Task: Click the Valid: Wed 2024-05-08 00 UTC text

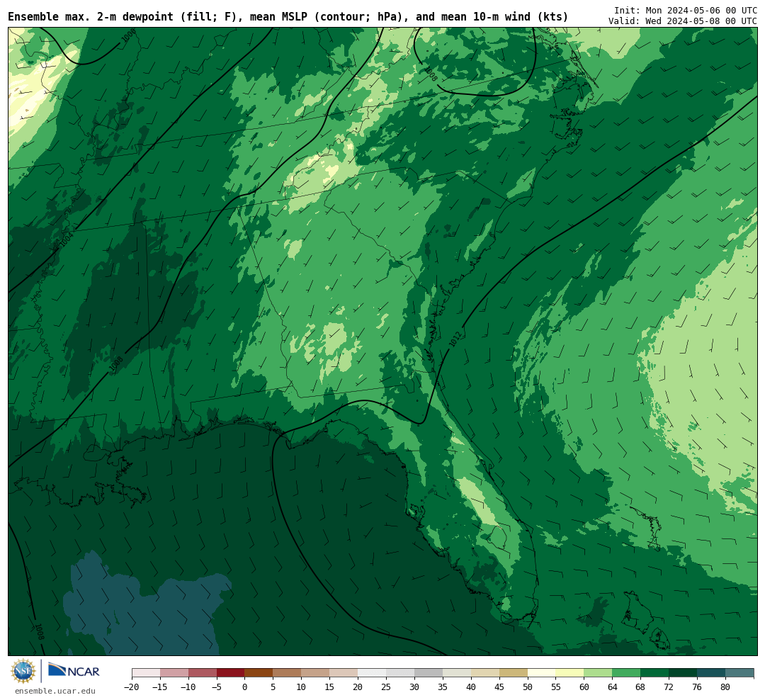Action: [683, 21]
